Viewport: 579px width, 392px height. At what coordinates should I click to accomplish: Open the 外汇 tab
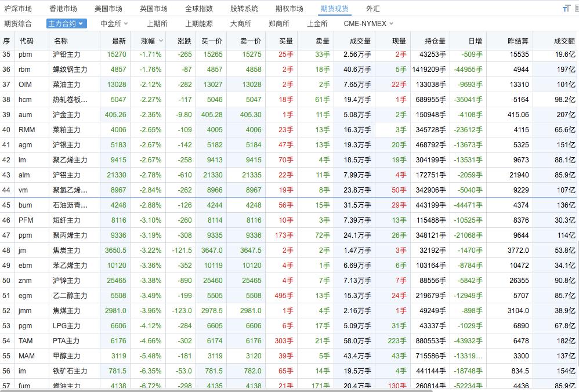[373, 9]
